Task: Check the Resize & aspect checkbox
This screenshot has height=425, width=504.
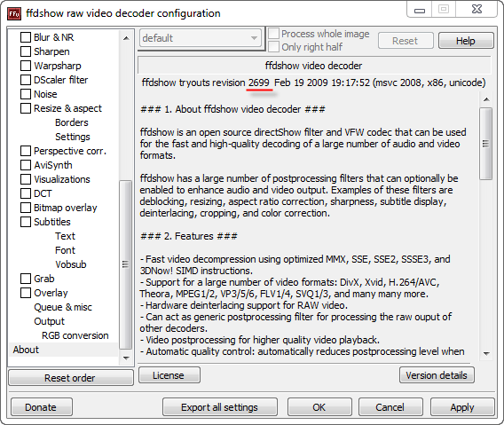Action: pos(26,108)
